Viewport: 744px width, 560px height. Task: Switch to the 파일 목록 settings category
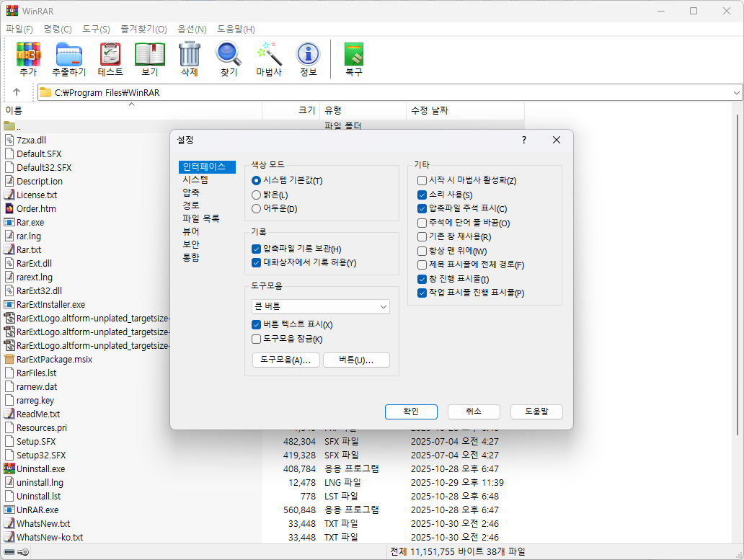click(x=201, y=218)
